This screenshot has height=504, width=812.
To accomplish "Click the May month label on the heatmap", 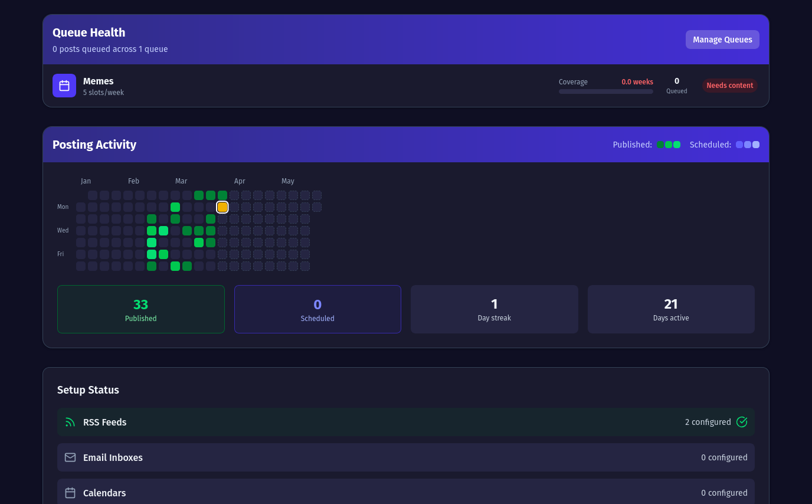I will (288, 181).
